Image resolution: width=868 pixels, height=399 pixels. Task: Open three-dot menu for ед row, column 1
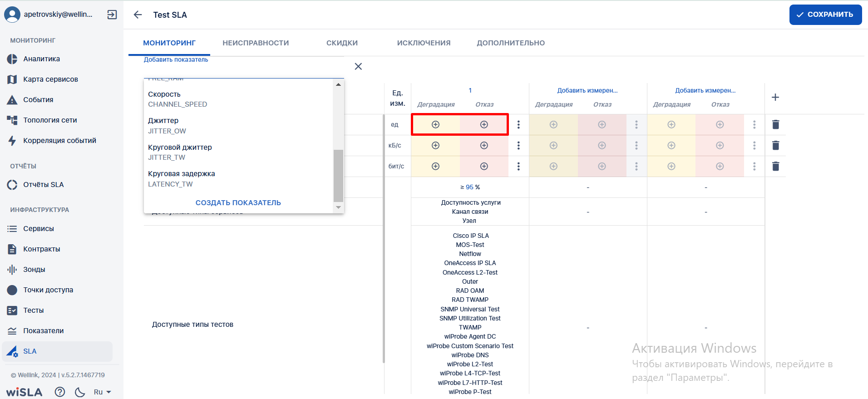click(x=518, y=125)
